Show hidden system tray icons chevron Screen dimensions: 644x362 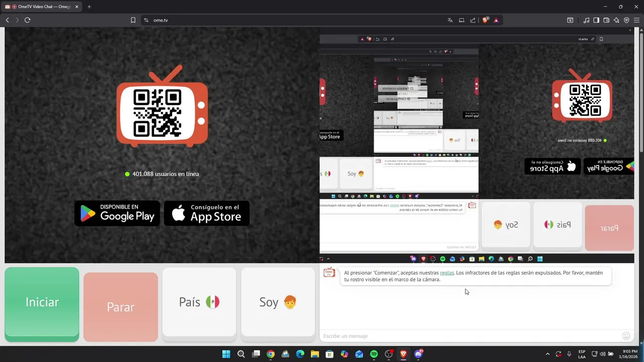point(548,354)
